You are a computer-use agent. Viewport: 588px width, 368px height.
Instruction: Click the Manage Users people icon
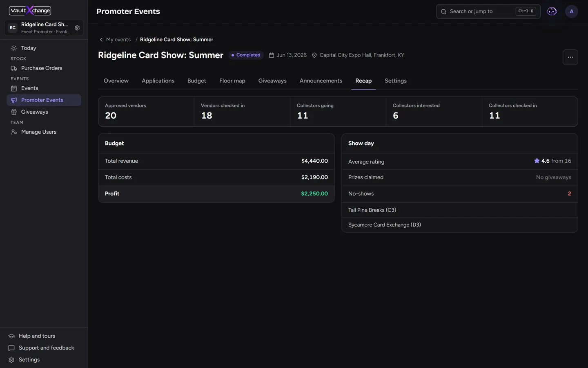(14, 132)
